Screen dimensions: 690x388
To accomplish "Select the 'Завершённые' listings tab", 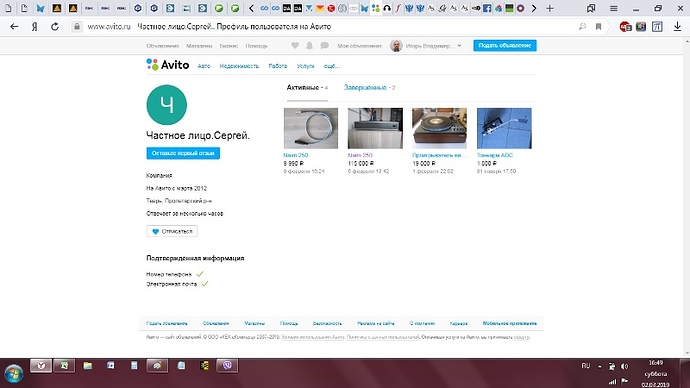I will pos(369,88).
